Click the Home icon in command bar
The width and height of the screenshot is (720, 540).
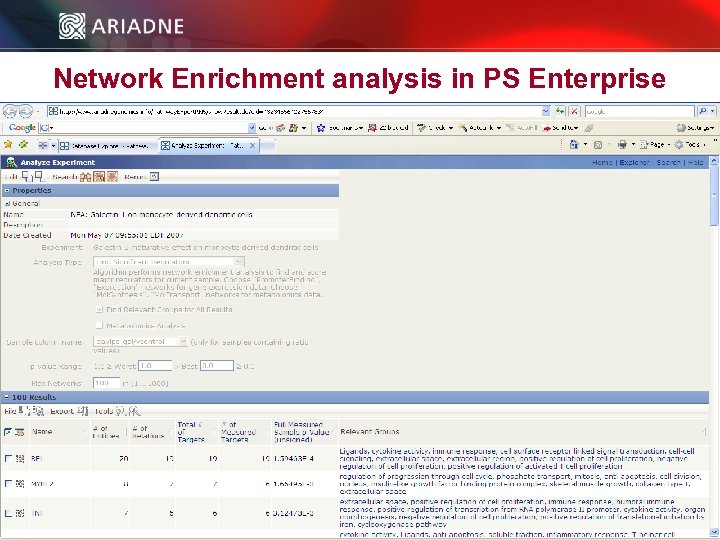pyautogui.click(x=574, y=145)
